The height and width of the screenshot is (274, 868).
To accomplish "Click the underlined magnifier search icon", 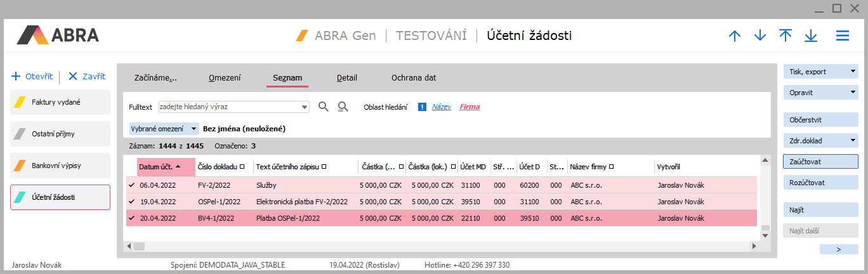I will (343, 107).
